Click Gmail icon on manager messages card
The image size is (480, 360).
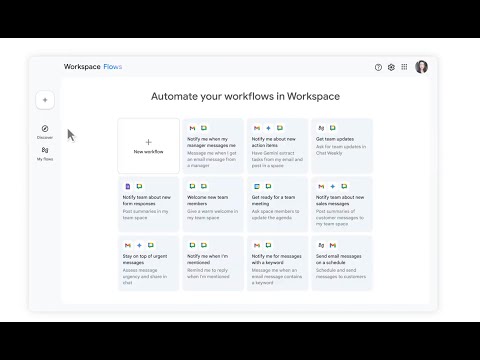click(x=192, y=128)
